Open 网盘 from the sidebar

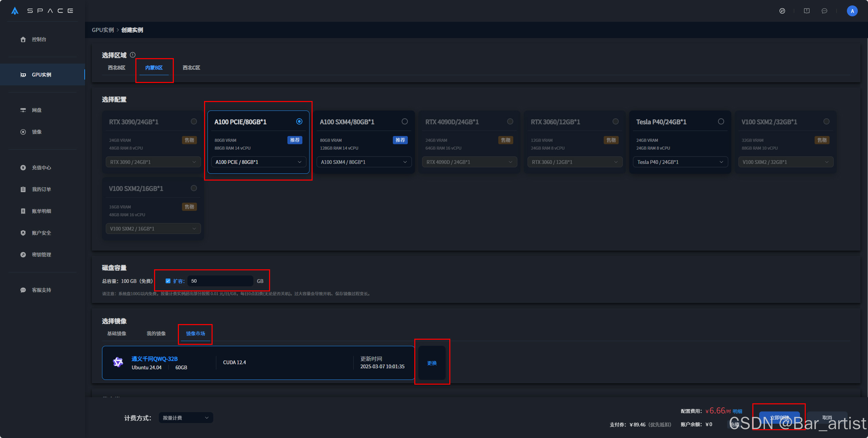tap(36, 110)
